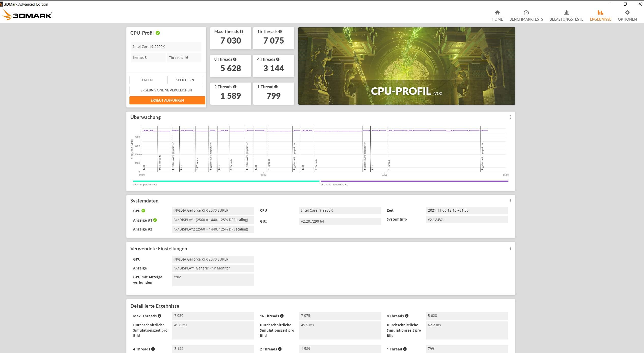The image size is (644, 353).
Task: Click the 'v5.43.924' SystemInfo value
Action: coord(467,219)
